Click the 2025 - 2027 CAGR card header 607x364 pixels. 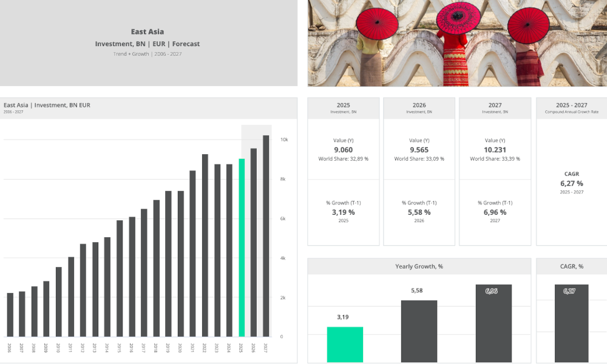click(571, 108)
